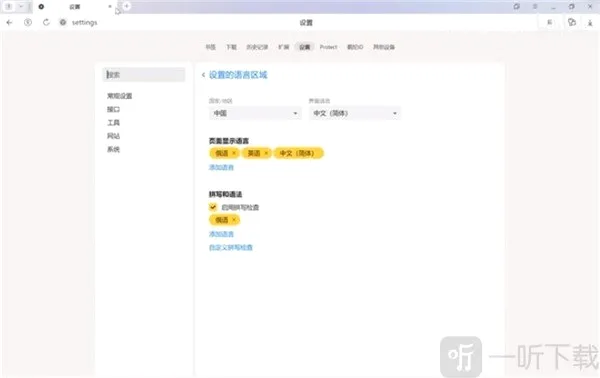
Task: Open the downloads arrow icon in toolbar
Action: tap(590, 23)
